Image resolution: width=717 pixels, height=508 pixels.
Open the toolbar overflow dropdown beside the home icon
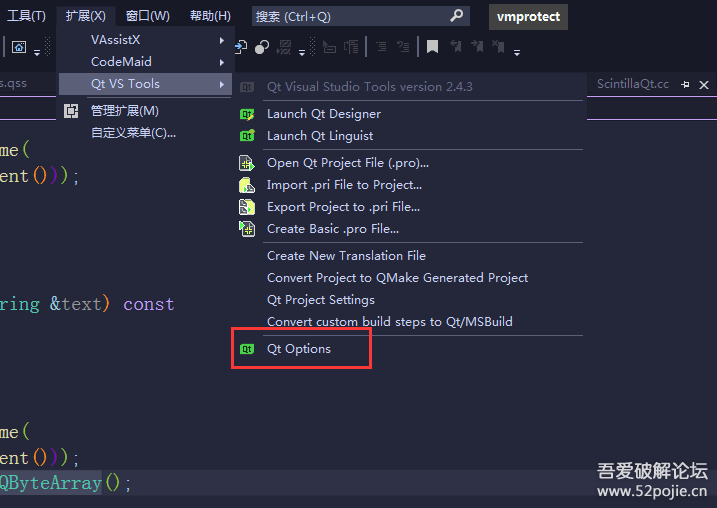pyautogui.click(x=37, y=53)
